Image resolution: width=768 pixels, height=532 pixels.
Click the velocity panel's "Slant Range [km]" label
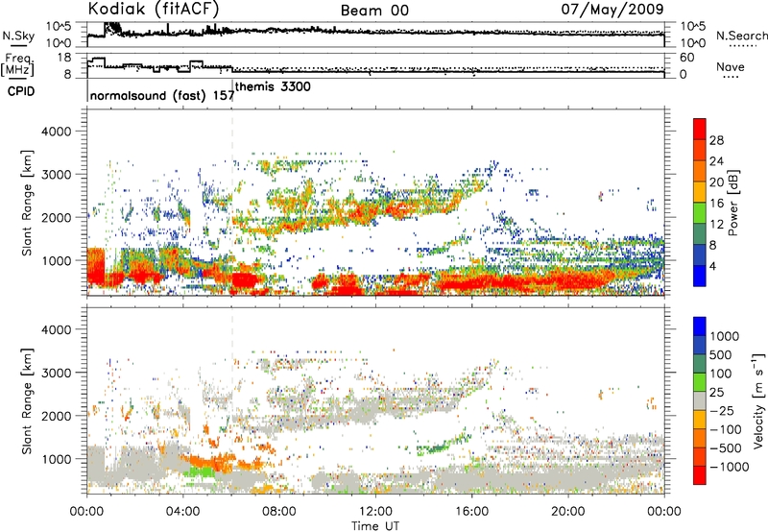28,400
